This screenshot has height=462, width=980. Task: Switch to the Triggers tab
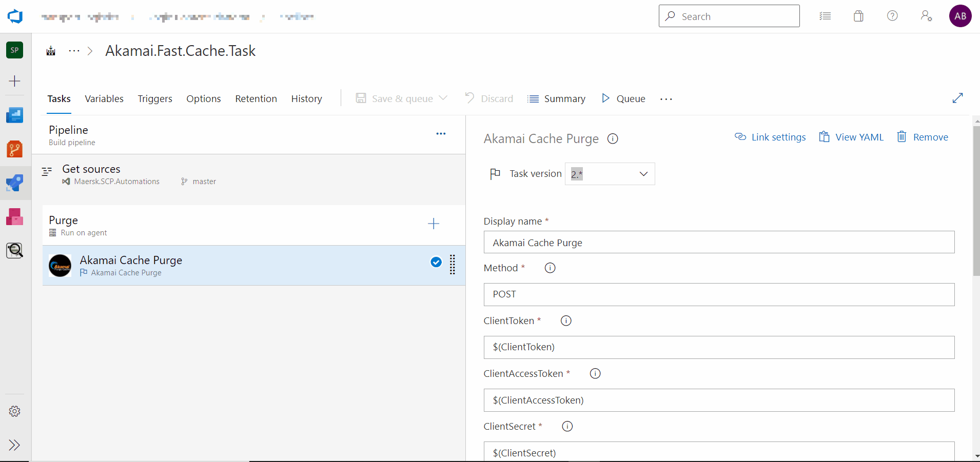155,99
